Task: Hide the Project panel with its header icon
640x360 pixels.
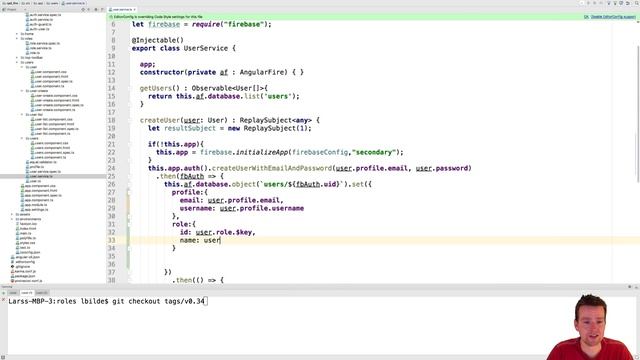Action: [x=102, y=9]
